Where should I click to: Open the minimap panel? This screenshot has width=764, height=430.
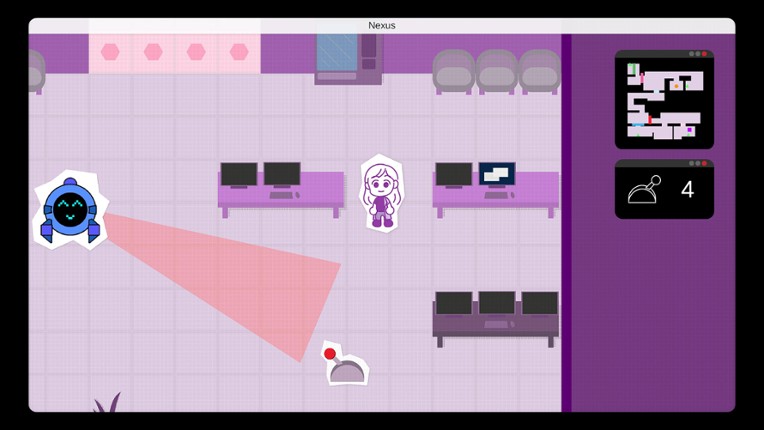[x=664, y=102]
